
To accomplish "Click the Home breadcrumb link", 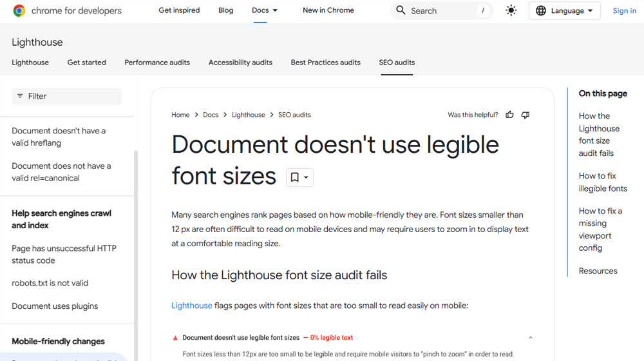I will [x=180, y=115].
